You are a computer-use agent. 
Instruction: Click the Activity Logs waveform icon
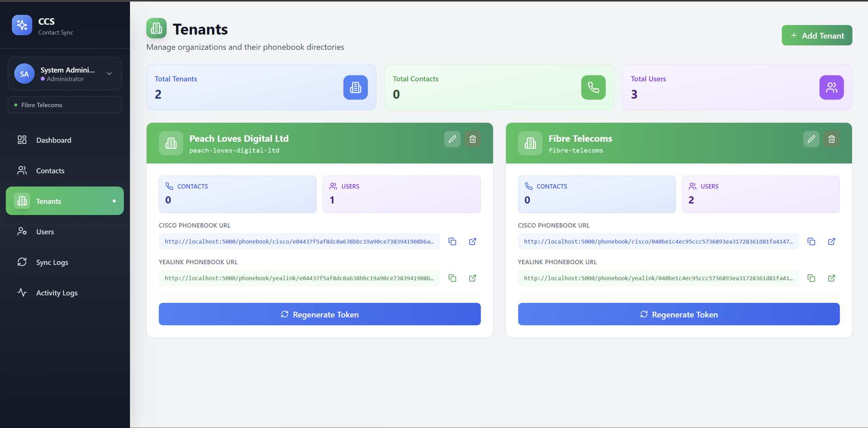22,292
